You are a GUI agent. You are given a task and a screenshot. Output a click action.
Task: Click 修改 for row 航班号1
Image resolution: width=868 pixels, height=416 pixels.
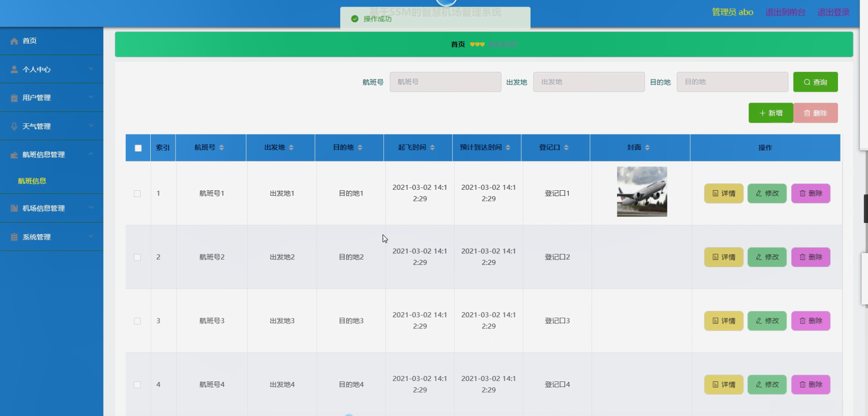(x=767, y=193)
